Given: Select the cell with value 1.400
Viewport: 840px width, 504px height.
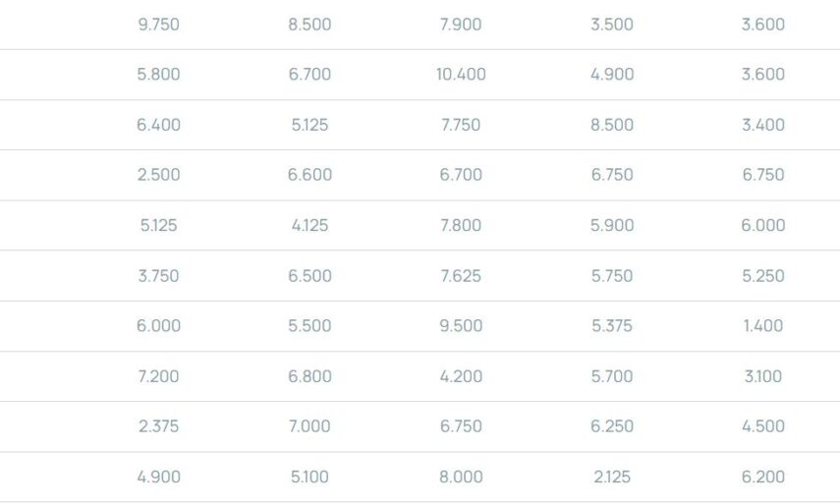Looking at the screenshot, I should pyautogui.click(x=762, y=326).
